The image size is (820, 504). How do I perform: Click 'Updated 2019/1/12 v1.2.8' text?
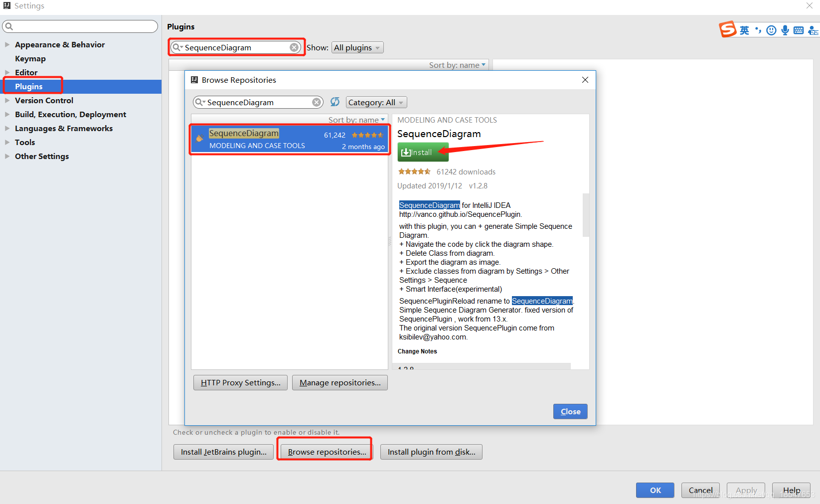coord(442,185)
